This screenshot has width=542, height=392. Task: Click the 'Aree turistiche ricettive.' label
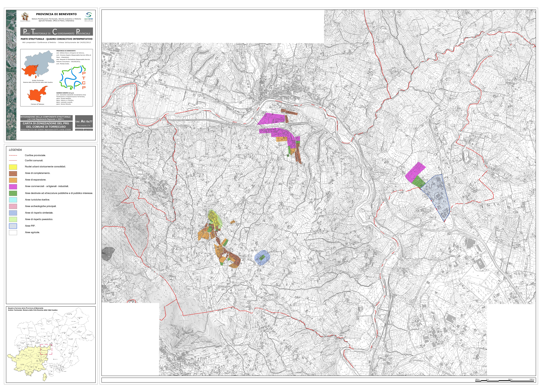pyautogui.click(x=38, y=200)
